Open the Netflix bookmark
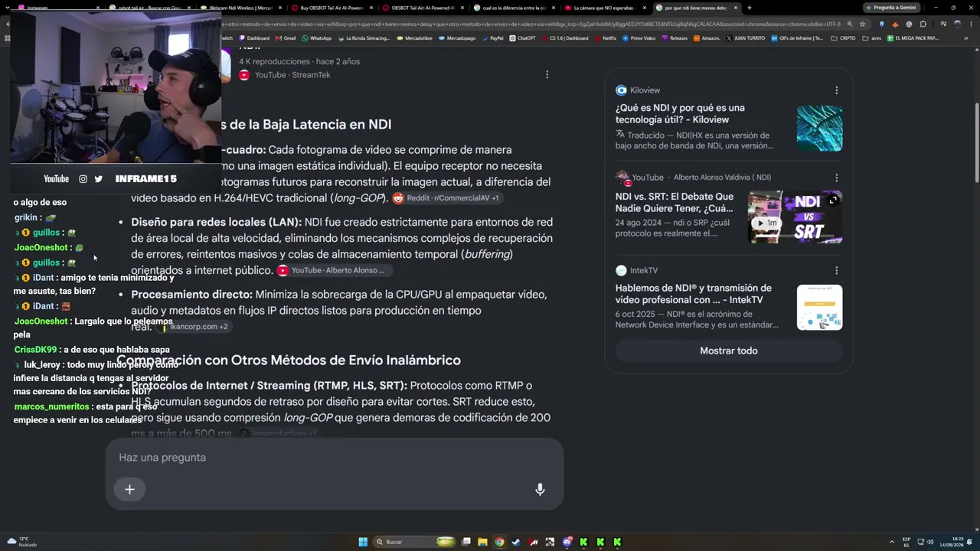The width and height of the screenshot is (980, 551). point(605,37)
